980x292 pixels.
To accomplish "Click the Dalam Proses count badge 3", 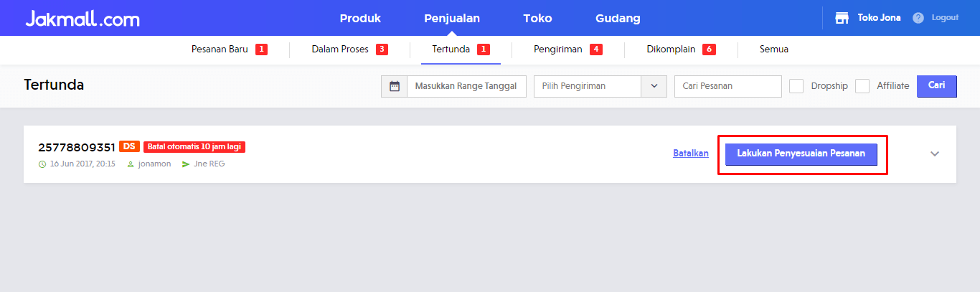I will (x=382, y=50).
